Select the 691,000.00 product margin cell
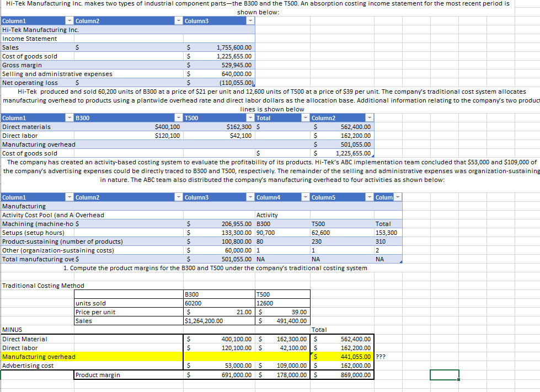Screen dimensions: 540x392 click(219, 375)
